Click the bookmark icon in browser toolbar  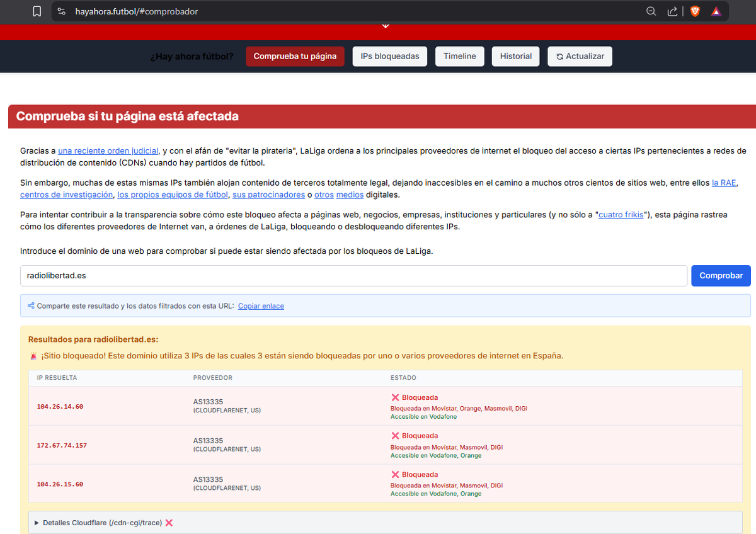point(37,11)
